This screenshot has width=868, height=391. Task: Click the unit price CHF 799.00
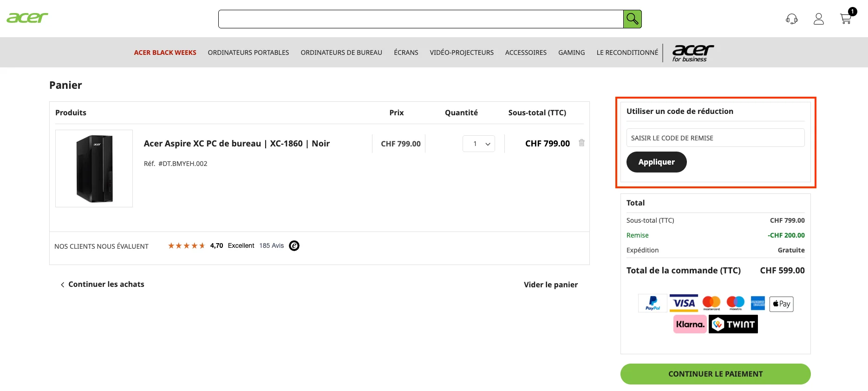pos(401,144)
